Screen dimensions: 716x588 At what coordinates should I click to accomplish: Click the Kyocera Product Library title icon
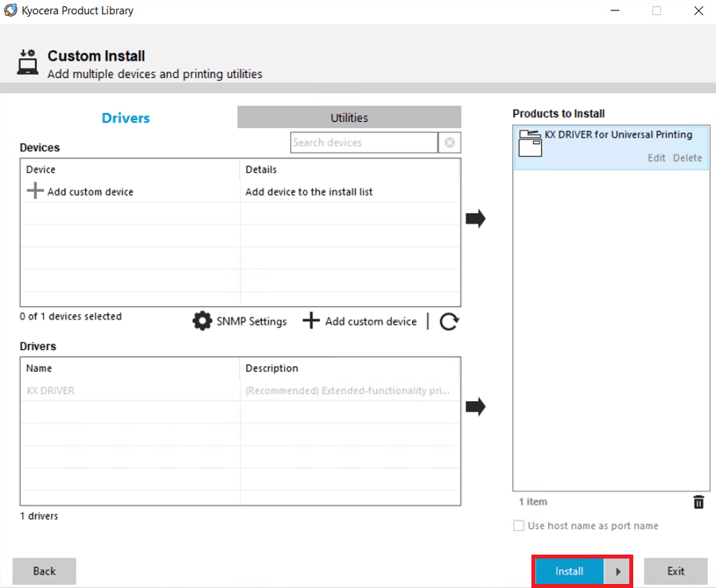tap(10, 10)
